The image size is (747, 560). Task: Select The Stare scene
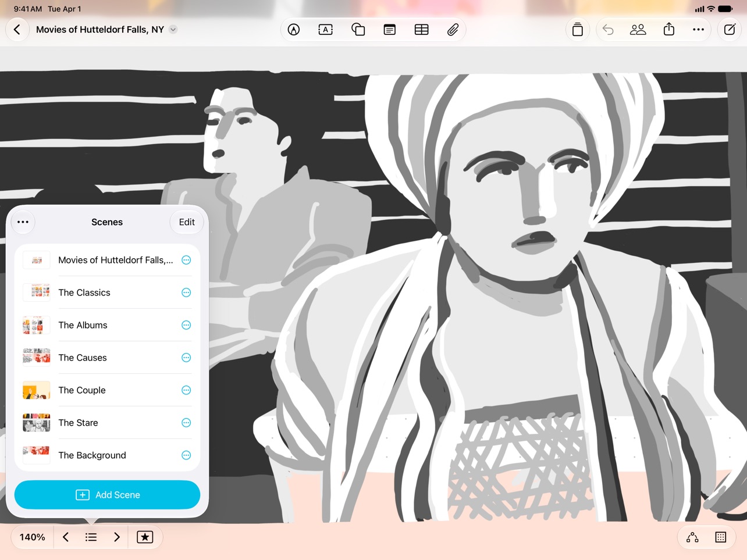click(107, 423)
